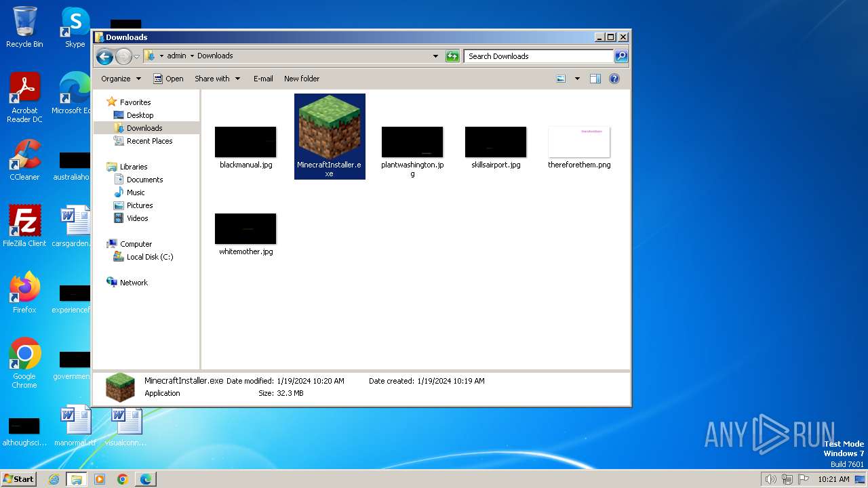
Task: Expand the Share with menu
Action: [x=217, y=79]
